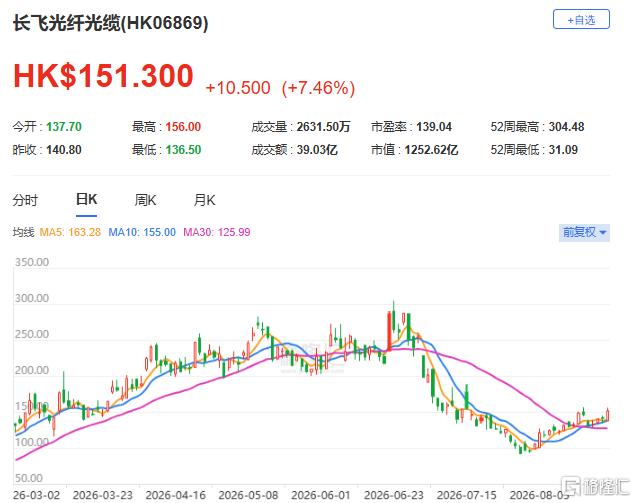Viewport: 636px width, 503px height.
Task: Click the 2026-05-08 date axis label
Action: click(248, 495)
